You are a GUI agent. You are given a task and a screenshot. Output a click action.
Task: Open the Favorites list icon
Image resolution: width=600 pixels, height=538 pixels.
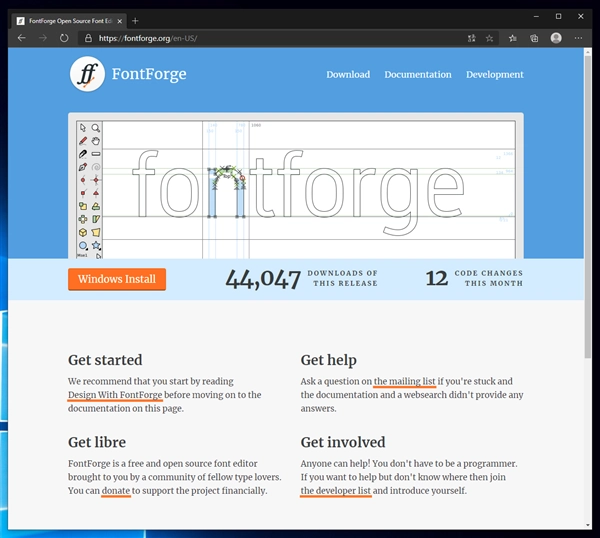513,38
